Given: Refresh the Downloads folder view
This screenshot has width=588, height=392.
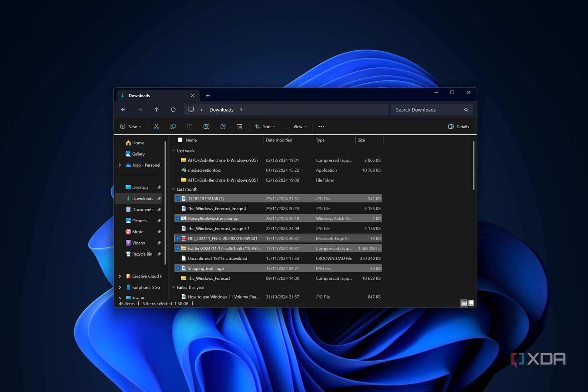Looking at the screenshot, I should click(x=173, y=110).
